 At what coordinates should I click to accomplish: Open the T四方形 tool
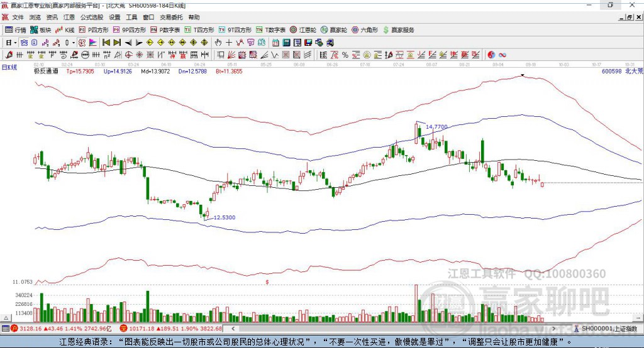[199, 30]
